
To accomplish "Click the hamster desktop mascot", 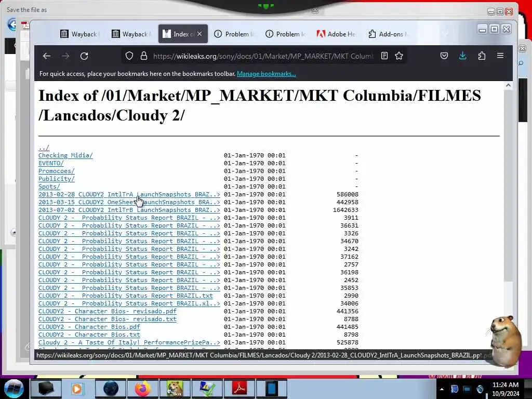I will pyautogui.click(x=505, y=341).
